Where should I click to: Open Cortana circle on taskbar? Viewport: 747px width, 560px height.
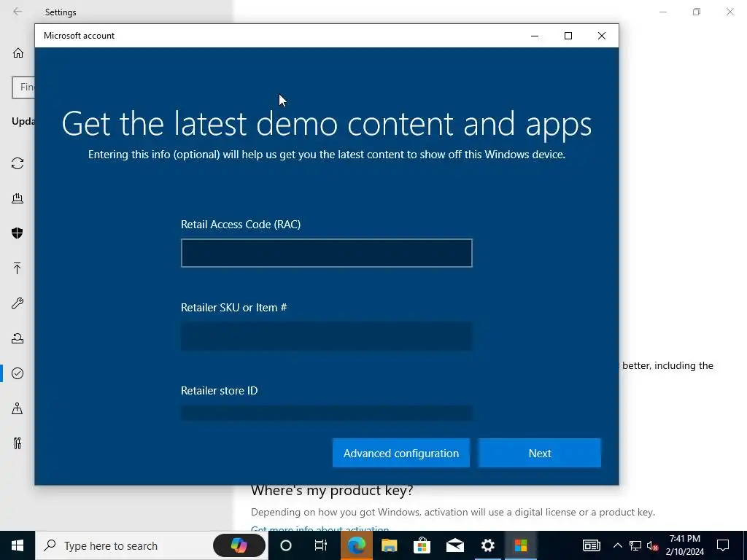click(x=286, y=545)
